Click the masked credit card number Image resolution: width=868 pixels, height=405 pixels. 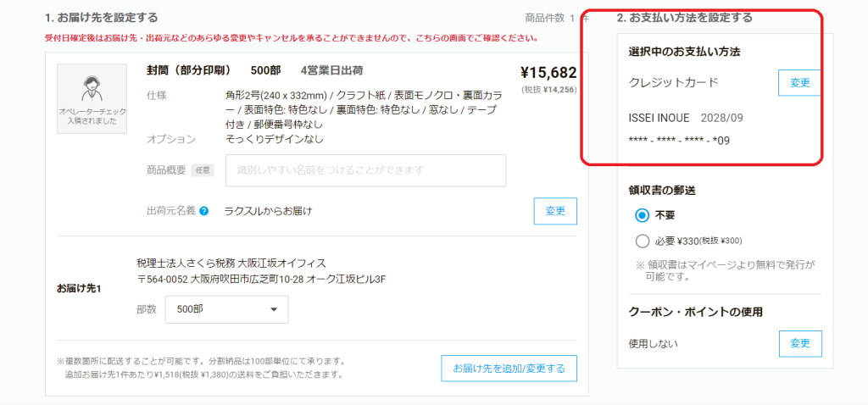(x=679, y=141)
